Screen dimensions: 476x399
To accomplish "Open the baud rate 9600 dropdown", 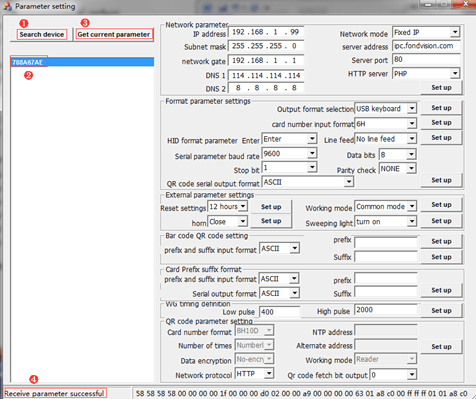I will [x=289, y=154].
